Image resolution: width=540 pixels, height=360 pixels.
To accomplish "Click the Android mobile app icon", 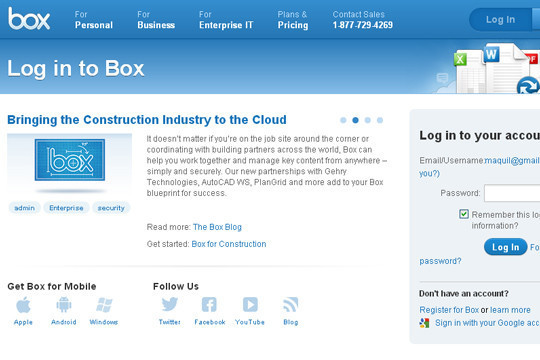I will tap(64, 305).
